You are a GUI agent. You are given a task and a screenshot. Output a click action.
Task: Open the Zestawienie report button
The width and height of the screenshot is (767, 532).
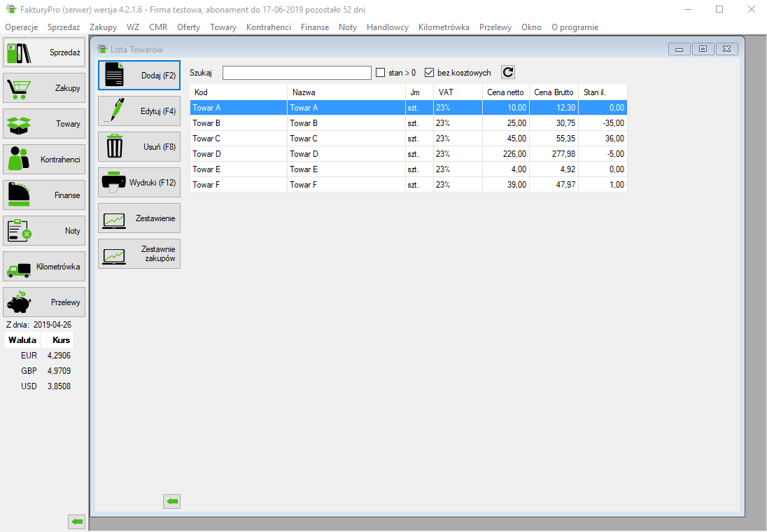tap(139, 218)
